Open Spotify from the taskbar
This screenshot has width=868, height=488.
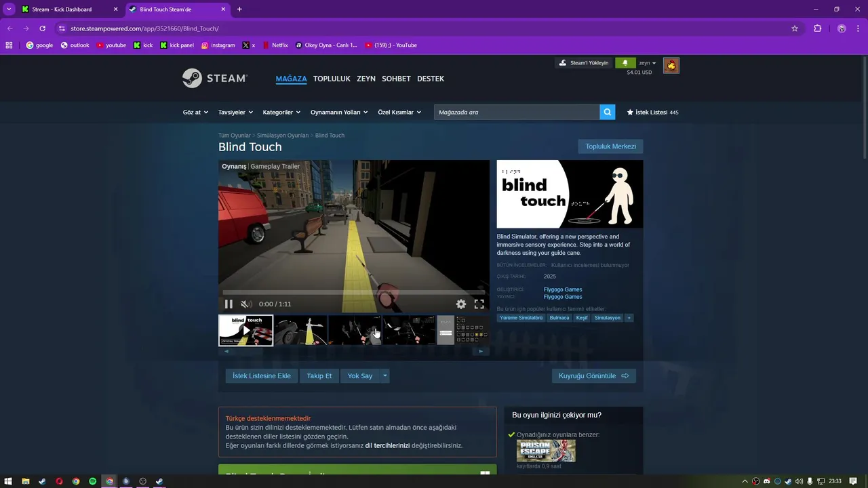pyautogui.click(x=93, y=481)
